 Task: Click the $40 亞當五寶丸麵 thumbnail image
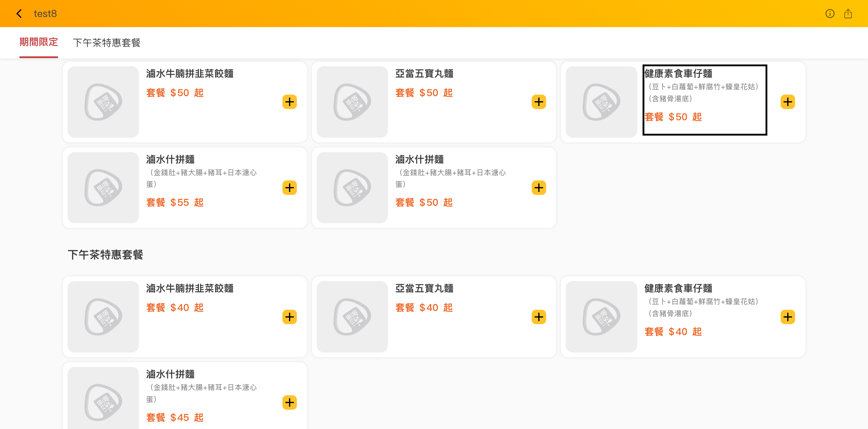click(352, 317)
